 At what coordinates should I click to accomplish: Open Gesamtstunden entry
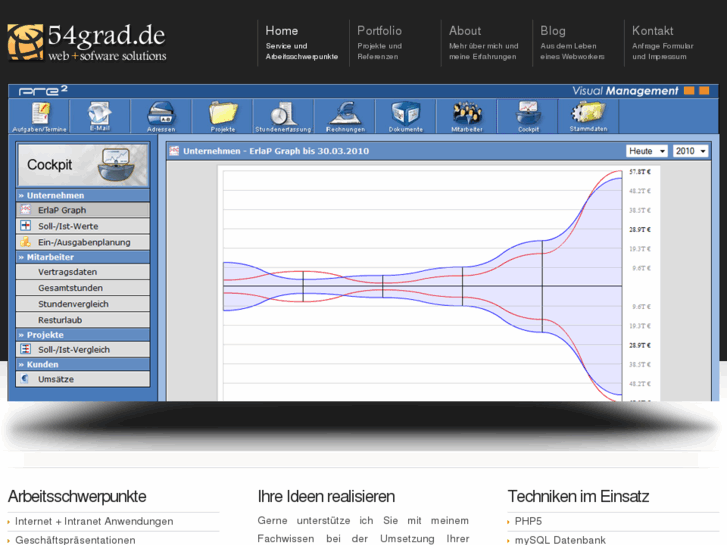pyautogui.click(x=83, y=288)
